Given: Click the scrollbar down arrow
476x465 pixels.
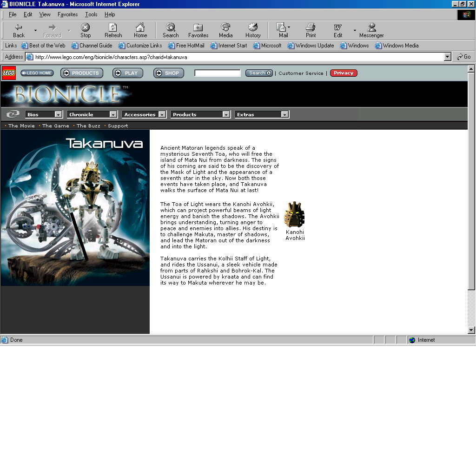Looking at the screenshot, I should coord(471,330).
